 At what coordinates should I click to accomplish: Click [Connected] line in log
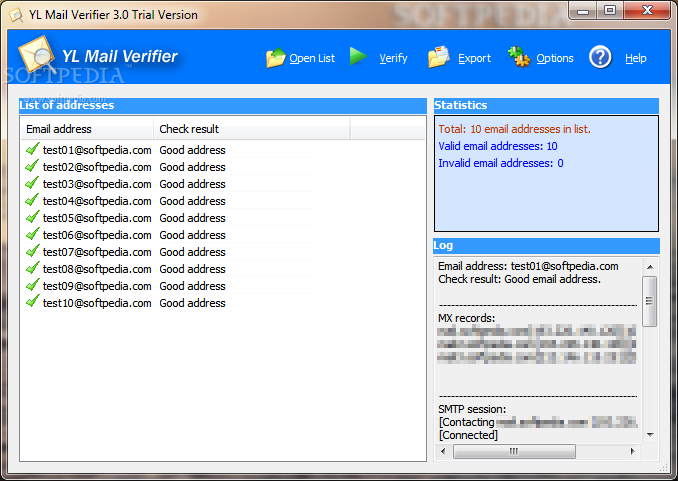coord(468,435)
